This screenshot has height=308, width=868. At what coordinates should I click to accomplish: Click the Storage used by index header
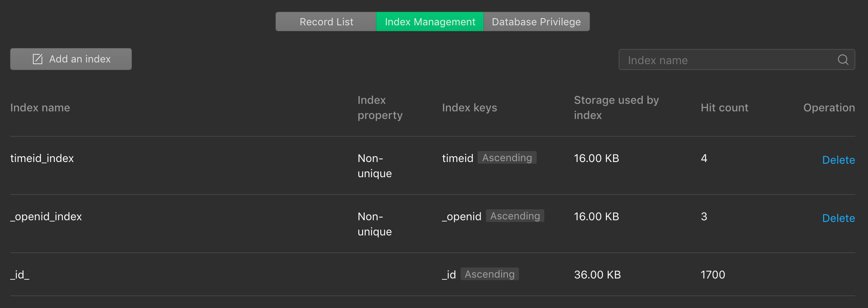coord(616,108)
